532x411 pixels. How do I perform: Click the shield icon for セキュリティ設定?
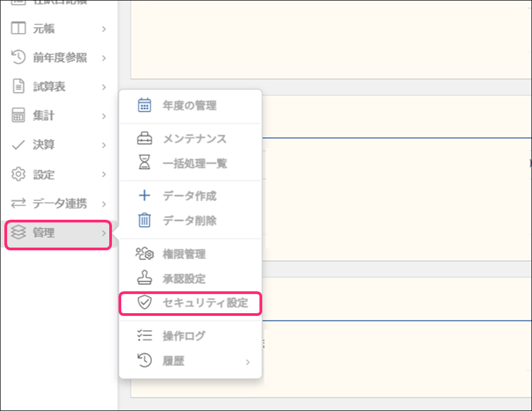[144, 303]
